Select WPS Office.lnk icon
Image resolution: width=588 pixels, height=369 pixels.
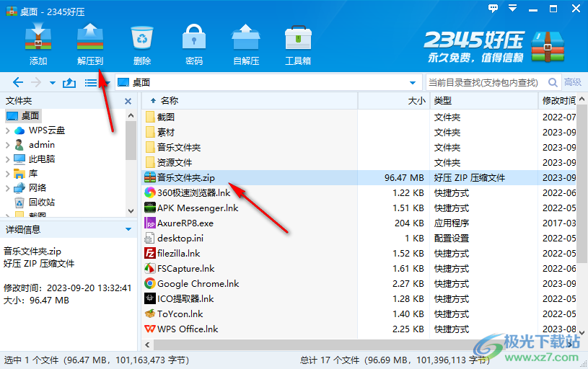[x=150, y=329]
